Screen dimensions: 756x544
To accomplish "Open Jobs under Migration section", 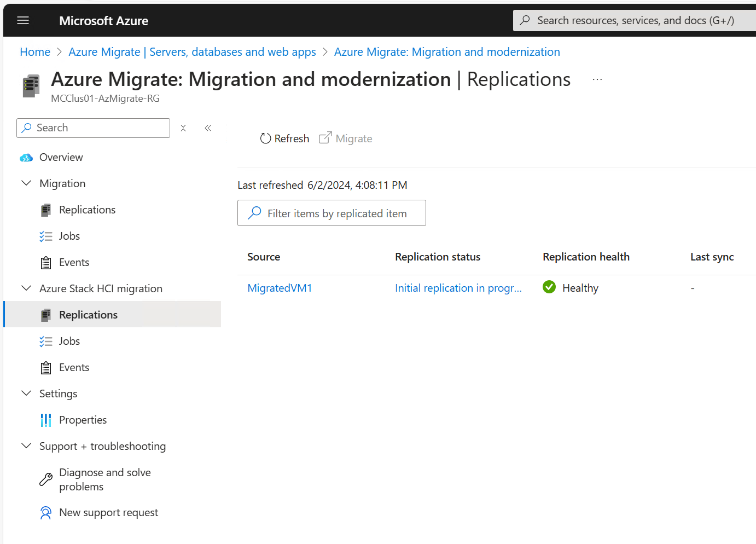I will tap(69, 236).
